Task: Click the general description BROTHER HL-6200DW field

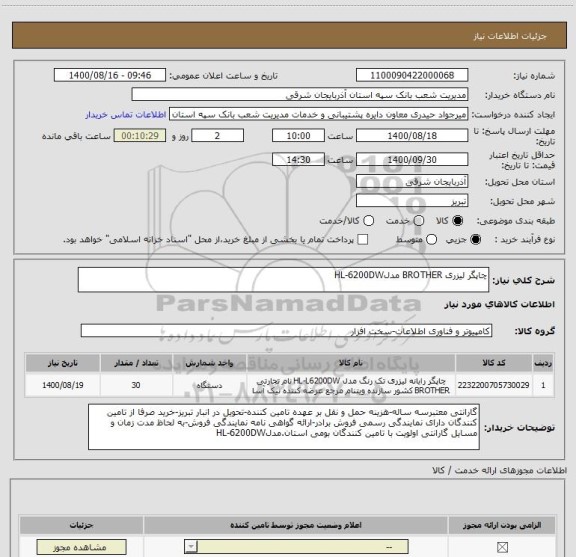Action: [x=283, y=280]
